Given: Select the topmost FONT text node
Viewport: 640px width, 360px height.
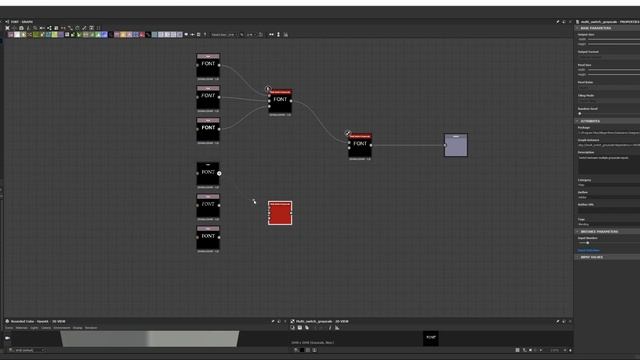Looking at the screenshot, I should [208, 65].
